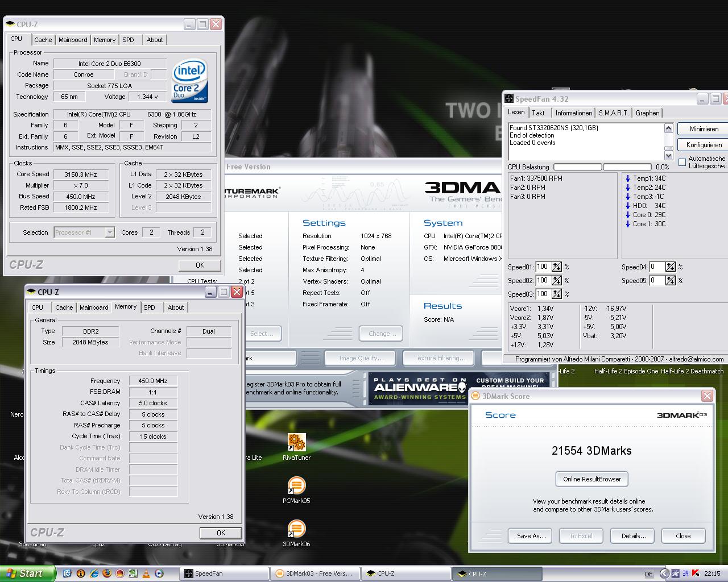Toggle Automatische Lüftergeschwindigkeit checkbox
Viewport: 728px width, 582px height.
[x=682, y=163]
